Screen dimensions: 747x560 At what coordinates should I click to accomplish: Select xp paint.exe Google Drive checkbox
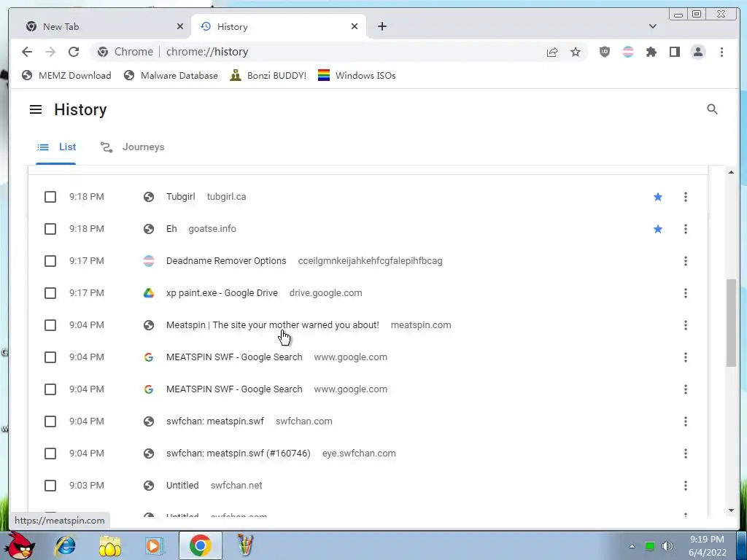(x=50, y=293)
